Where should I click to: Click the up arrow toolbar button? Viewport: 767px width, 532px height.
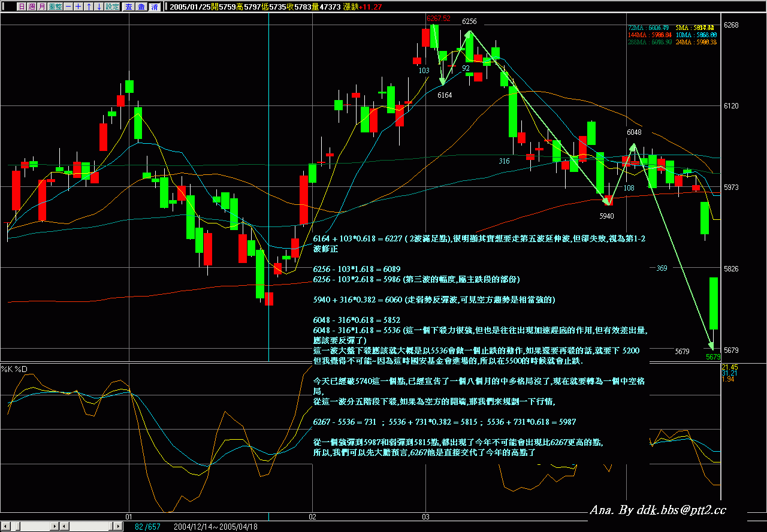[89, 7]
